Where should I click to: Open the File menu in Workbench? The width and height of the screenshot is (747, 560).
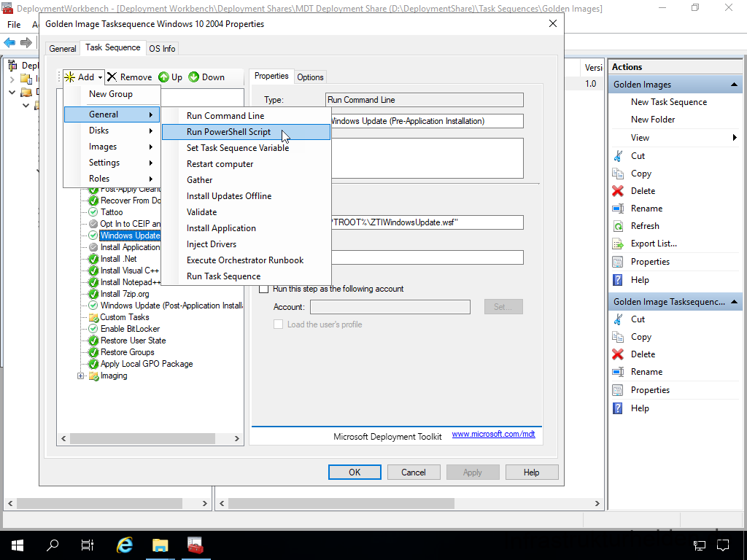(14, 24)
